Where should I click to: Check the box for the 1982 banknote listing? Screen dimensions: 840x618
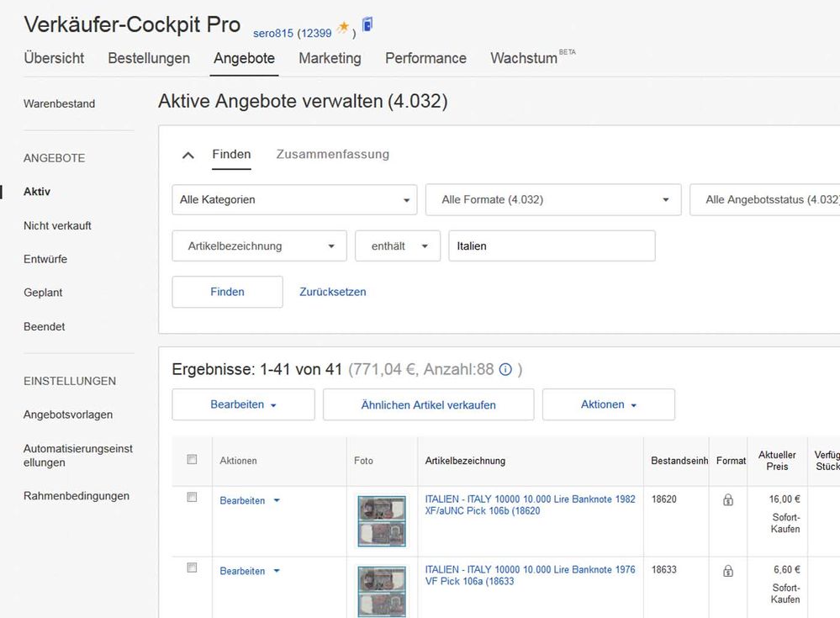click(192, 498)
